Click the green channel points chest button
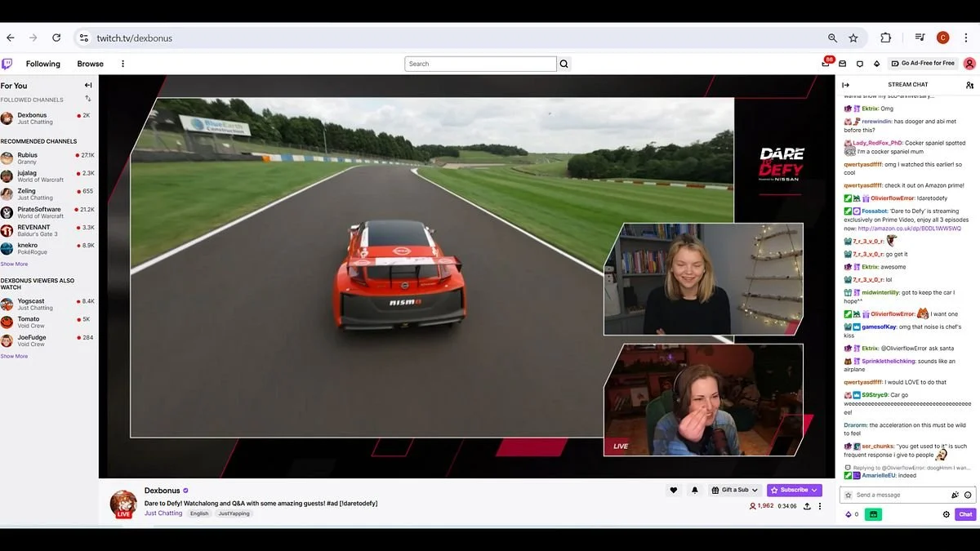This screenshot has width=980, height=551. (x=872, y=514)
